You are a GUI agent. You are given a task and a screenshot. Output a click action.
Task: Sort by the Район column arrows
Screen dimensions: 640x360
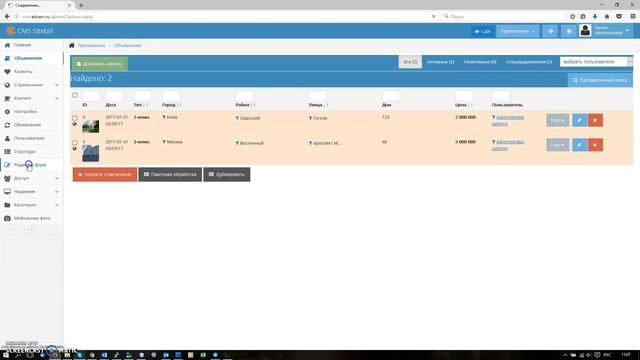click(253, 105)
